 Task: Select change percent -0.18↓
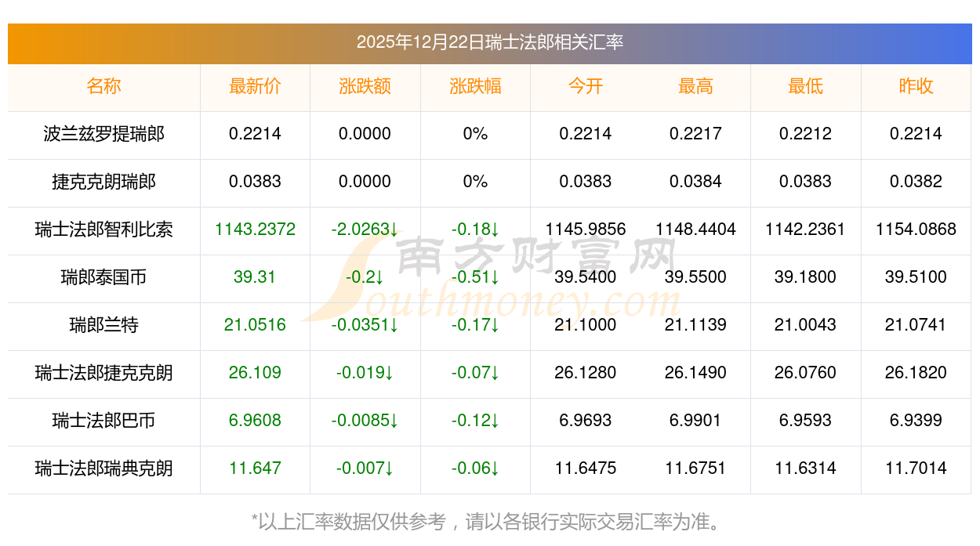coord(475,230)
